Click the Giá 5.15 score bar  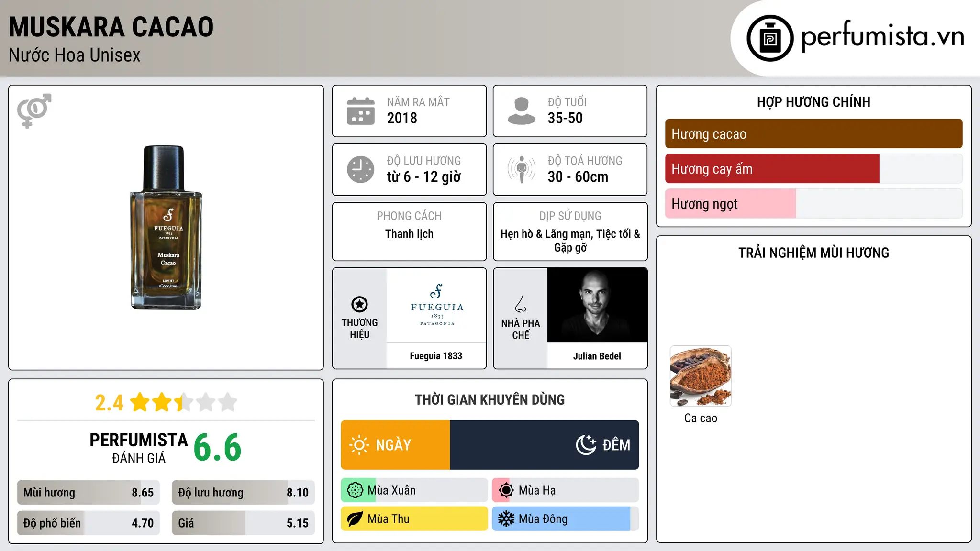click(x=243, y=523)
